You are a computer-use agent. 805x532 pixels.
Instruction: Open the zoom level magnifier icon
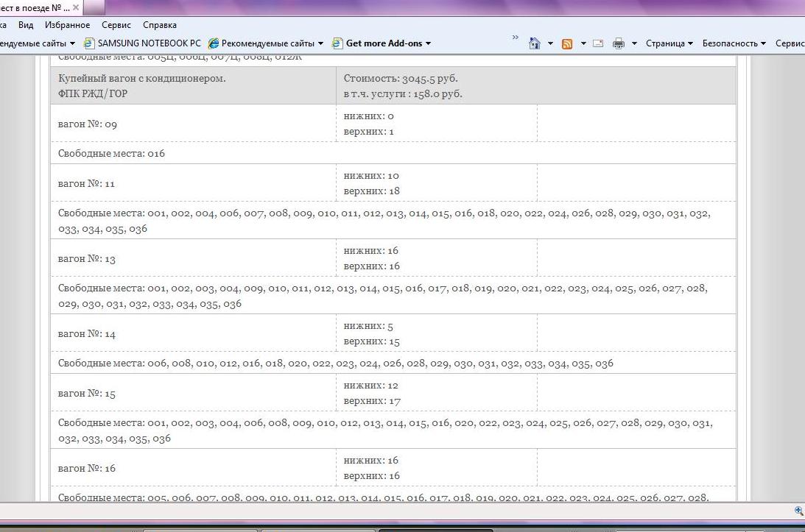click(798, 511)
